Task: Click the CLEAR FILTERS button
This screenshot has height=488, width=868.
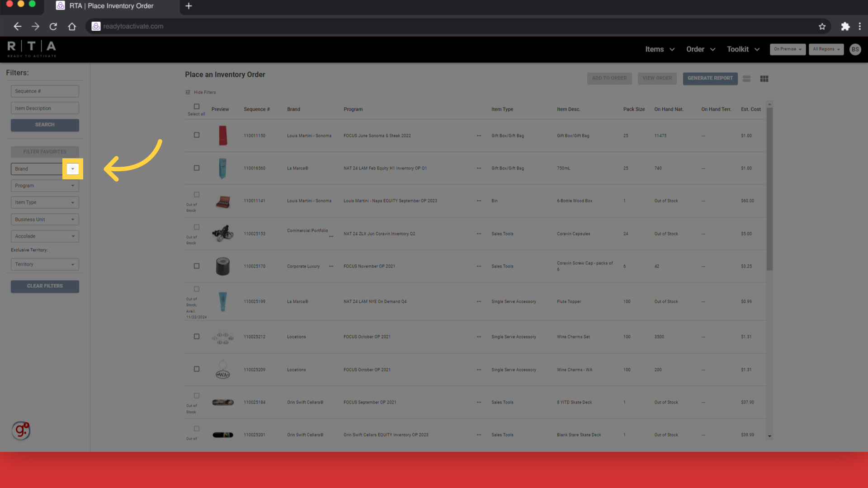Action: pos(45,286)
